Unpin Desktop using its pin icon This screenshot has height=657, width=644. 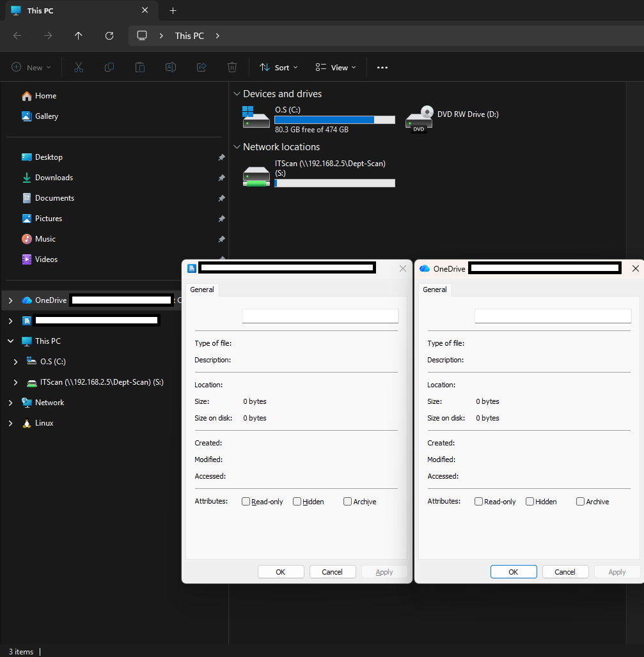pyautogui.click(x=221, y=158)
